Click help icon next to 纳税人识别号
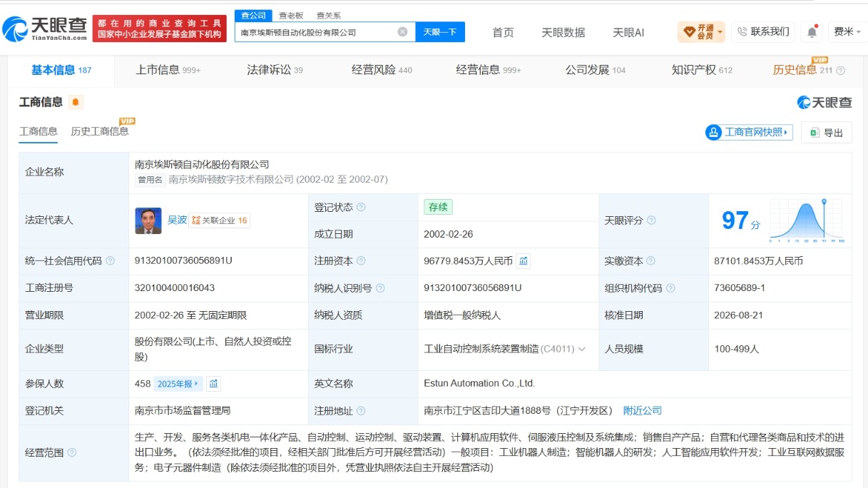 tap(380, 288)
